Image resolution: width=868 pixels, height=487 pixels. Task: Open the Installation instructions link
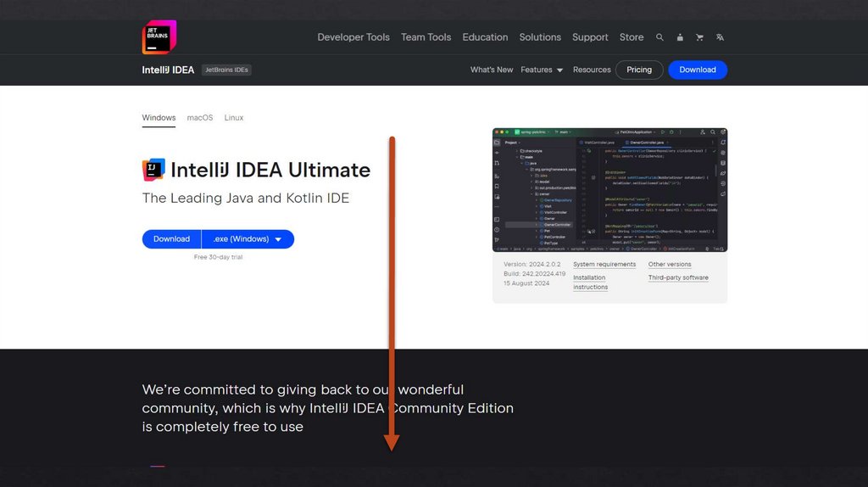coord(590,282)
